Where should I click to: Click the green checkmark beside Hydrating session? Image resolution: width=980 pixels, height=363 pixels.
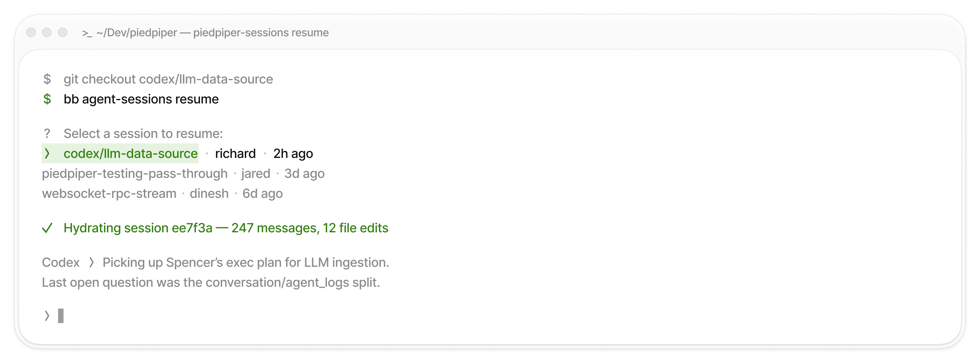[x=47, y=228]
